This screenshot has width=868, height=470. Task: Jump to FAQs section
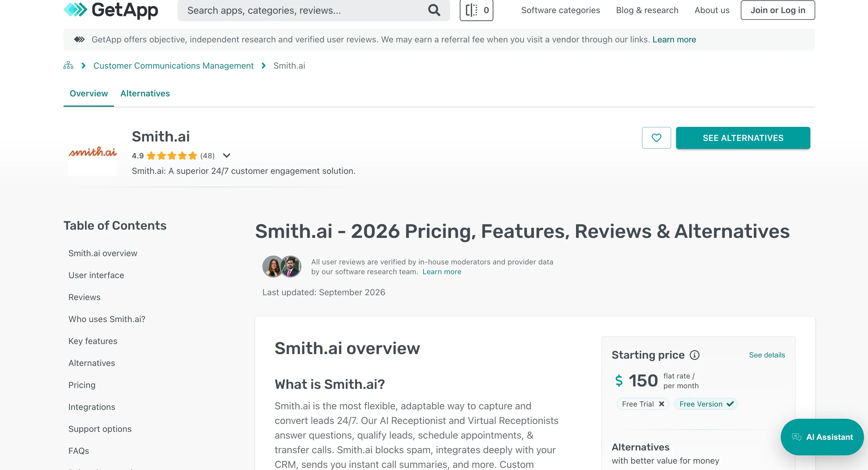pyautogui.click(x=78, y=450)
